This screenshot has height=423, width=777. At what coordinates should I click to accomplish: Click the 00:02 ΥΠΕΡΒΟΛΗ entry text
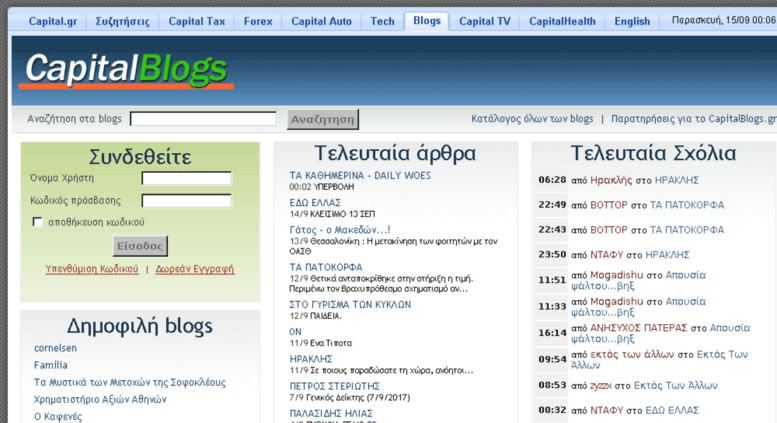pyautogui.click(x=322, y=187)
